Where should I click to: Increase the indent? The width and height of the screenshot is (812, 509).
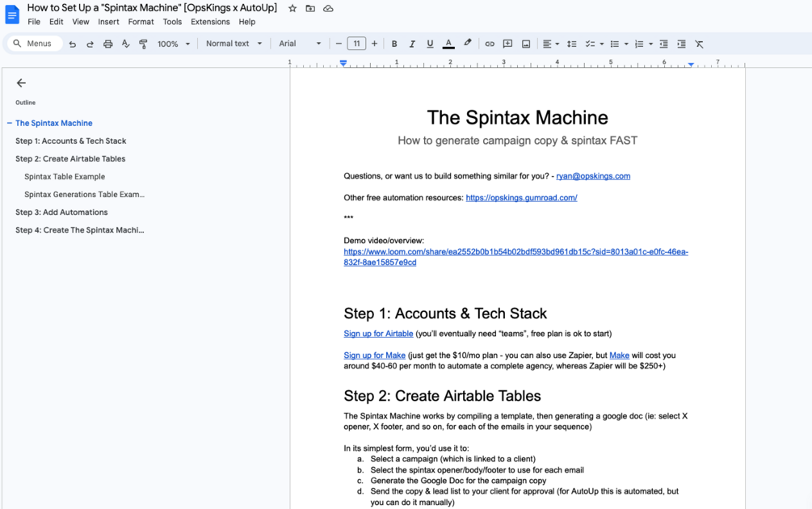click(x=681, y=44)
